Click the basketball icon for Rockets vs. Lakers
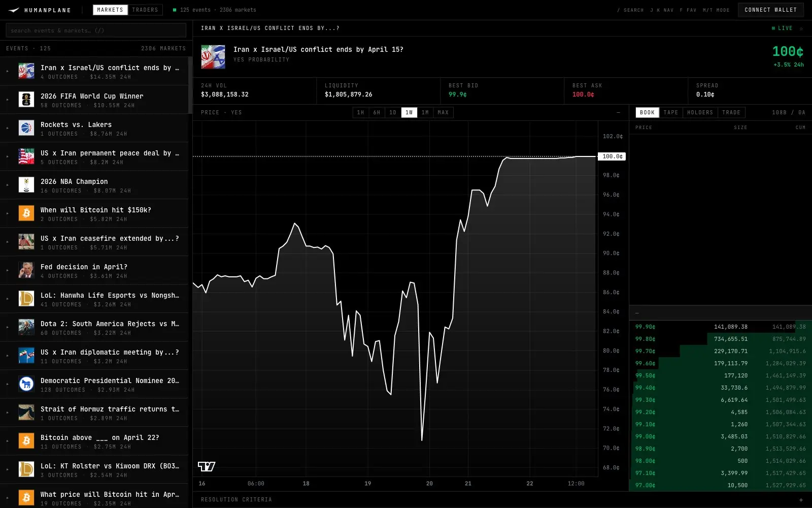Image resolution: width=812 pixels, height=508 pixels. (26, 128)
